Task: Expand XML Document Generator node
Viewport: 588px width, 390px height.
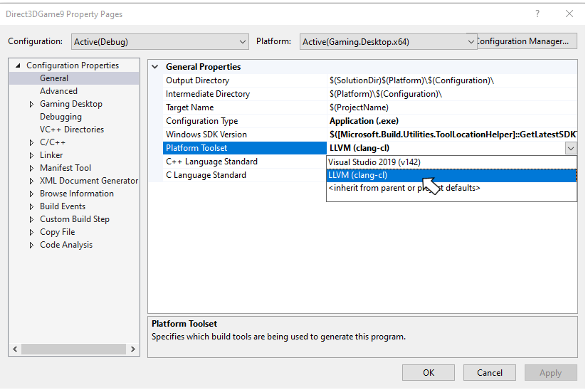Action: [x=31, y=181]
